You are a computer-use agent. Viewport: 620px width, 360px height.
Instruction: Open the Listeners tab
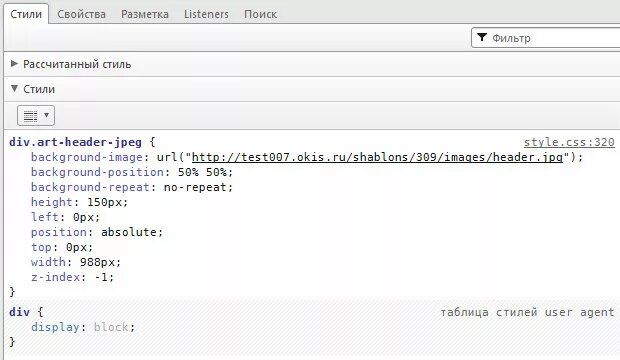tap(206, 14)
